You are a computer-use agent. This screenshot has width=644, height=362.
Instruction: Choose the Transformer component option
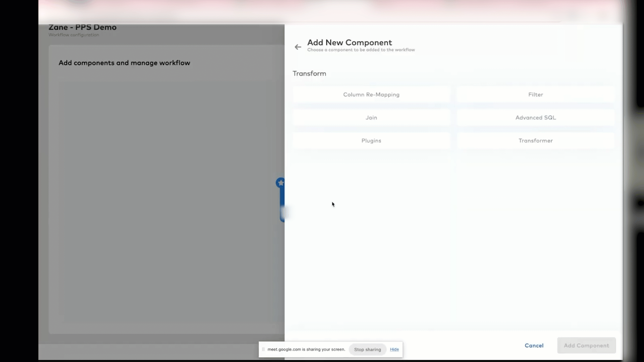[535, 140]
